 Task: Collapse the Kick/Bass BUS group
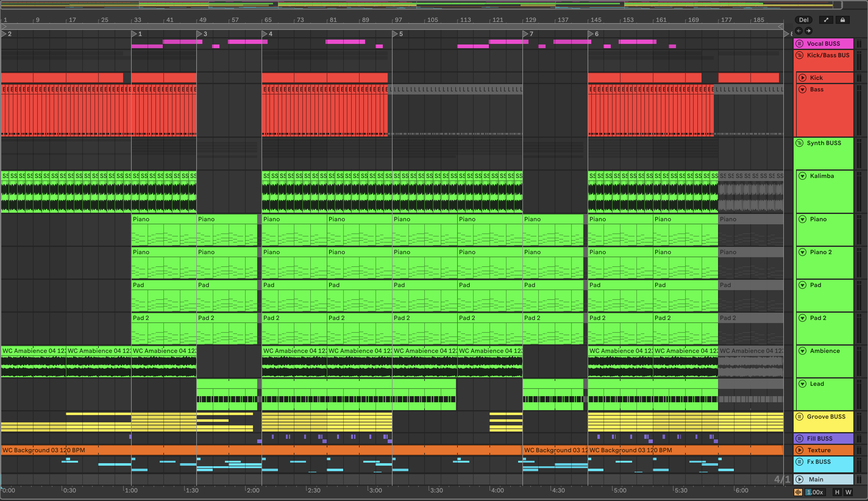(x=799, y=55)
